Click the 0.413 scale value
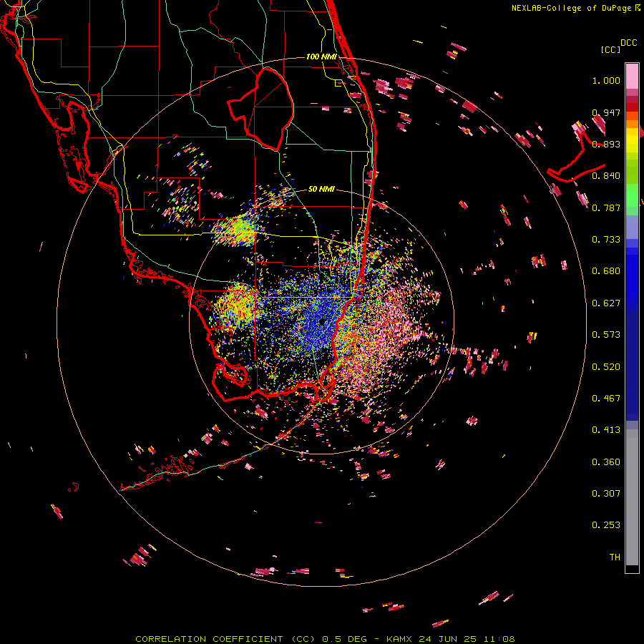The width and height of the screenshot is (644, 644). [606, 430]
